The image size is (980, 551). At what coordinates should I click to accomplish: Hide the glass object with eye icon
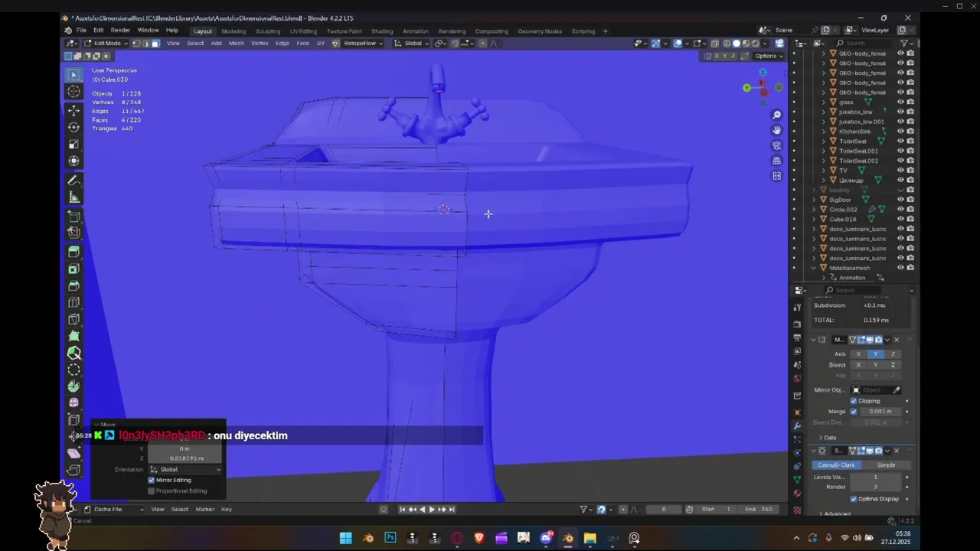(900, 102)
